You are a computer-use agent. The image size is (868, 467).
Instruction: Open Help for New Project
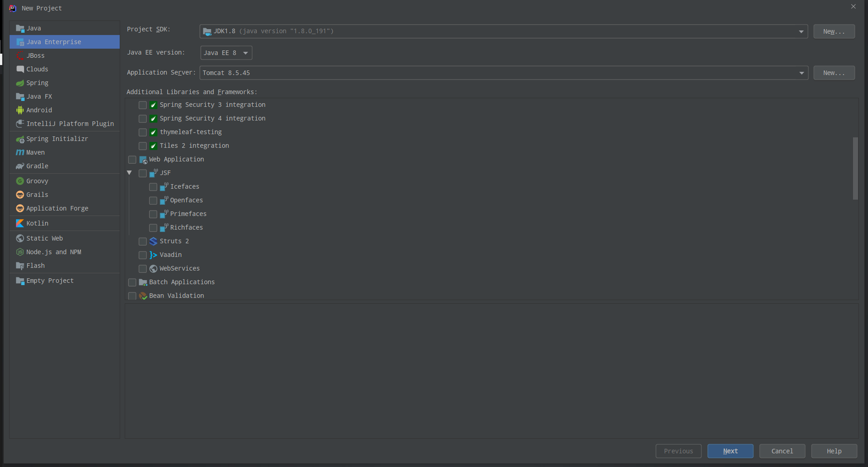(x=834, y=451)
